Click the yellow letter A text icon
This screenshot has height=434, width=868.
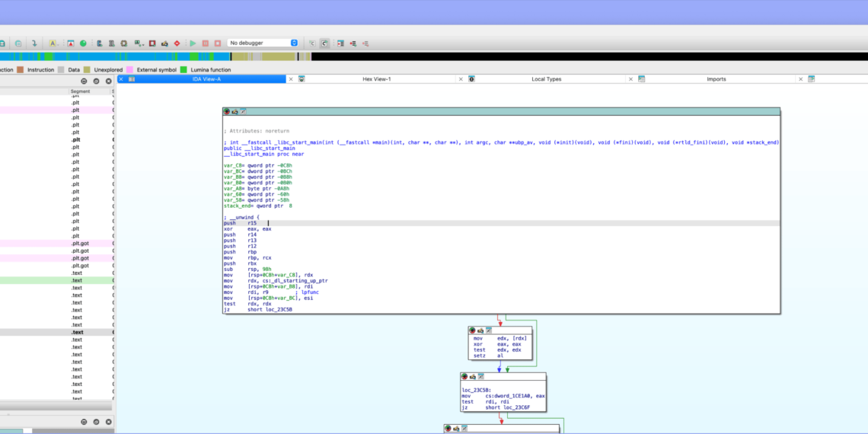53,43
